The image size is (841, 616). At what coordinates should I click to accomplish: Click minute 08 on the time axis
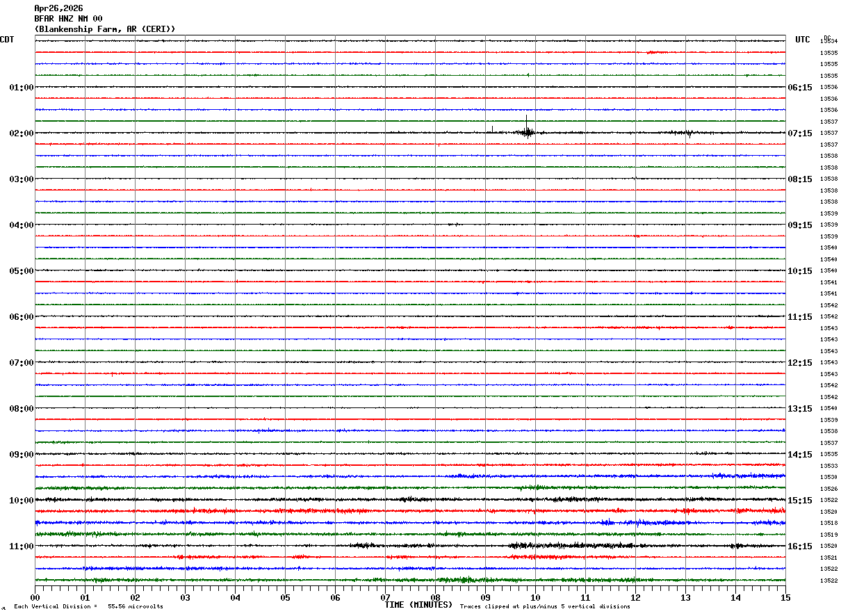click(435, 597)
